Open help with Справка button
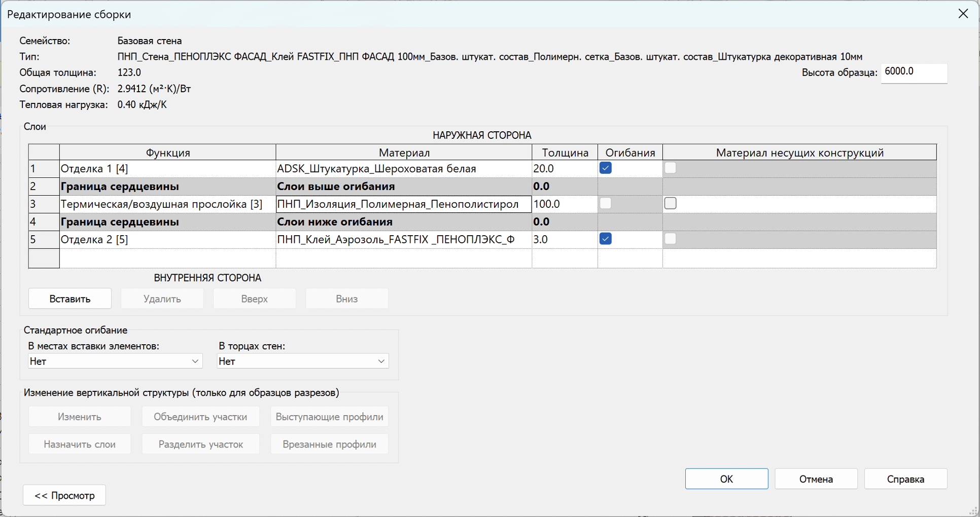Viewport: 980px width, 517px height. (x=905, y=479)
